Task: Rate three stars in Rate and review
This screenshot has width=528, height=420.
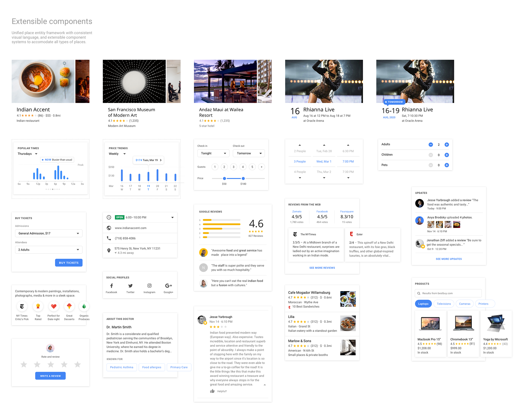Action: [51, 364]
